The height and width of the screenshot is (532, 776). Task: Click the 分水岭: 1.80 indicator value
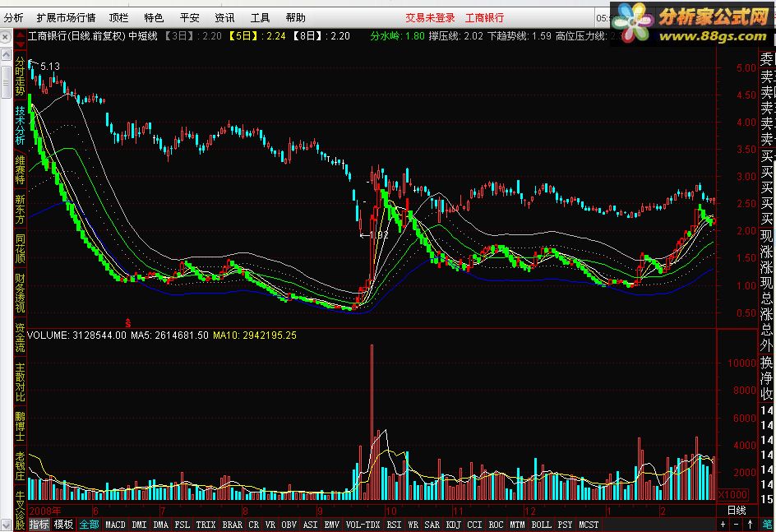397,35
